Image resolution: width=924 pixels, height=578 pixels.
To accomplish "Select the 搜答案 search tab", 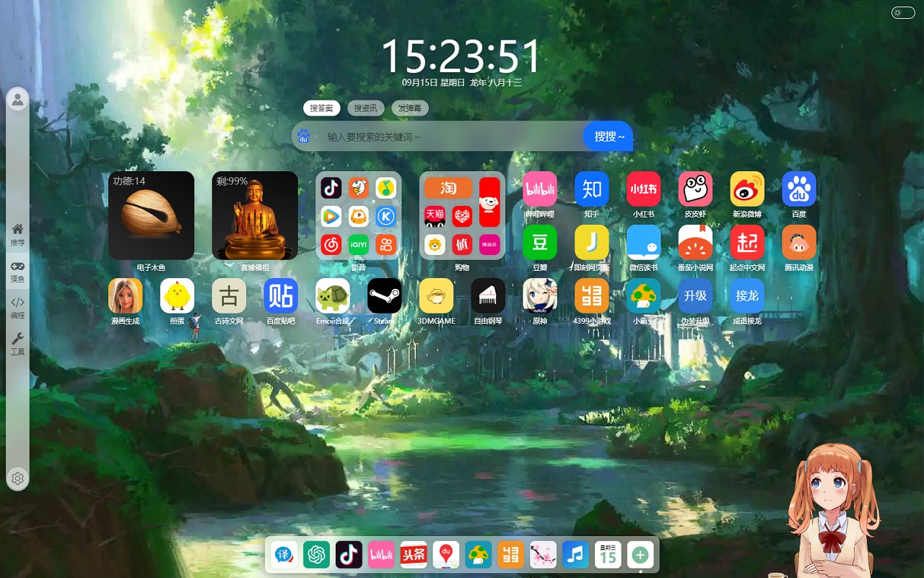I will [322, 108].
